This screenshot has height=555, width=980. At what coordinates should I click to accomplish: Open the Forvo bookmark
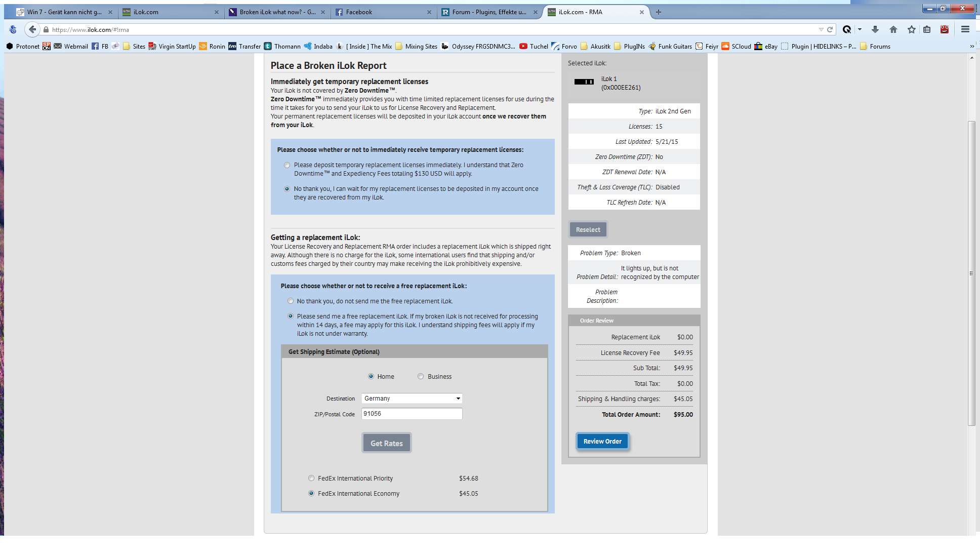coord(564,46)
